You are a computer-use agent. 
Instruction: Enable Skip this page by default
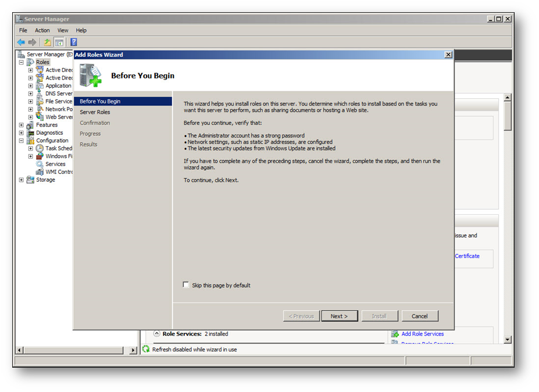click(x=186, y=285)
